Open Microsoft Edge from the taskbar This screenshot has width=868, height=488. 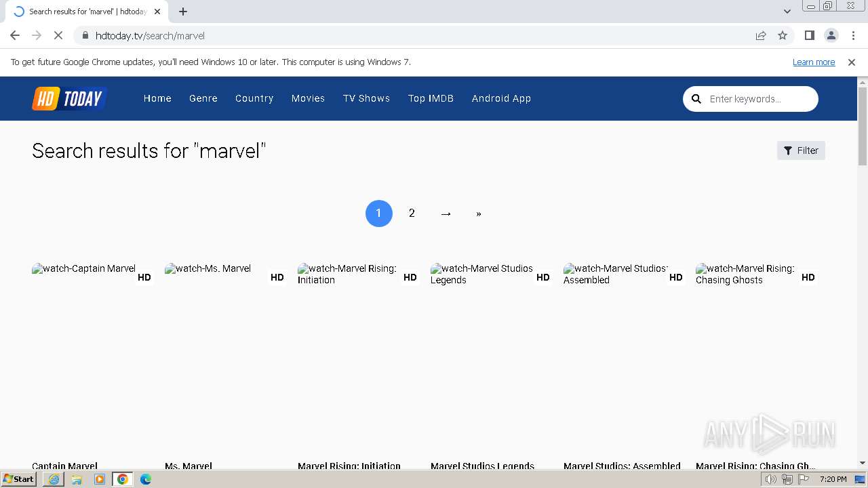click(x=146, y=479)
